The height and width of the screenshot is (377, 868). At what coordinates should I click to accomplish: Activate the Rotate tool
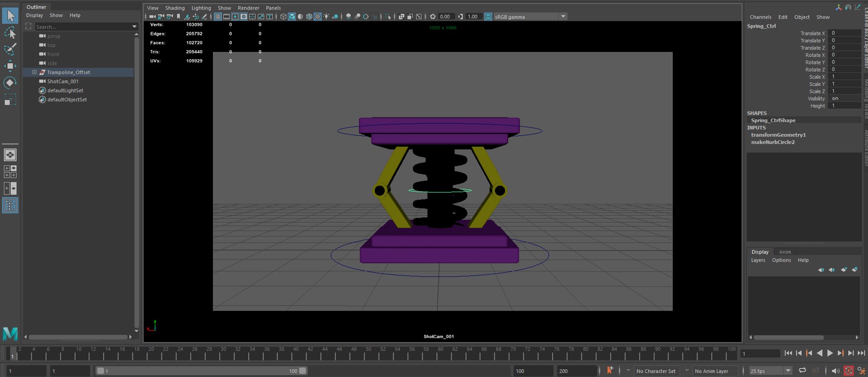tap(10, 82)
